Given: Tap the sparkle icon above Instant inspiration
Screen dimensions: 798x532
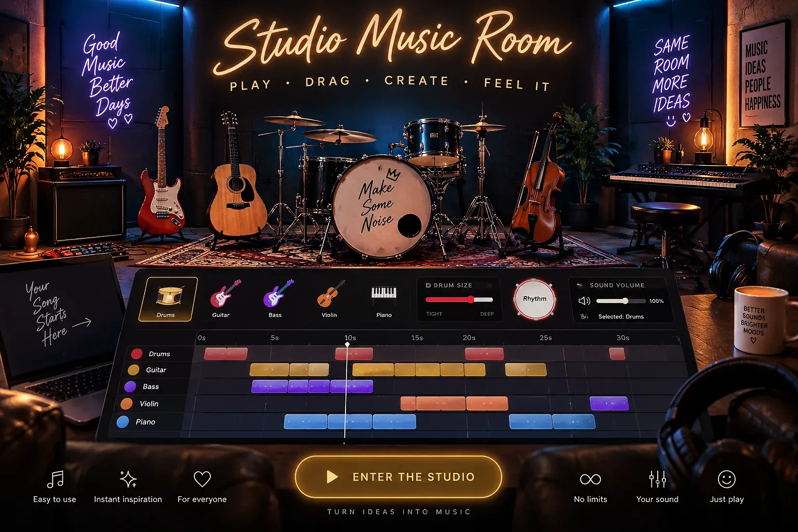Looking at the screenshot, I should click(128, 479).
